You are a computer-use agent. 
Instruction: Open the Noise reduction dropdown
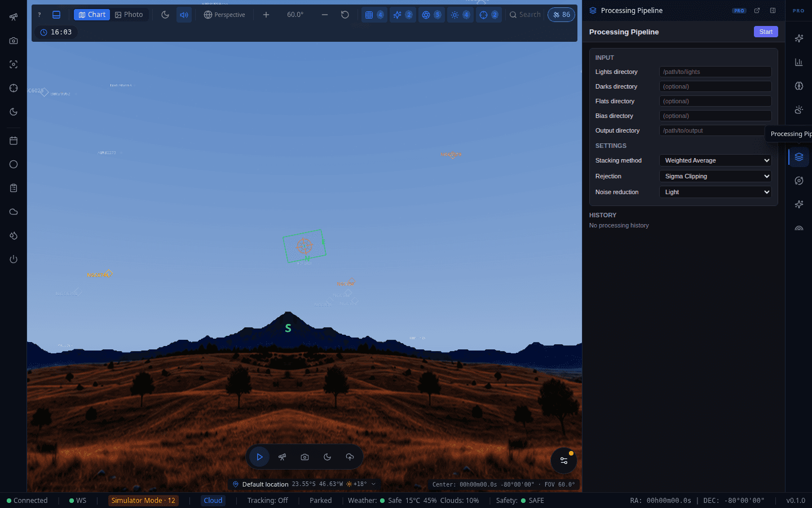click(715, 192)
